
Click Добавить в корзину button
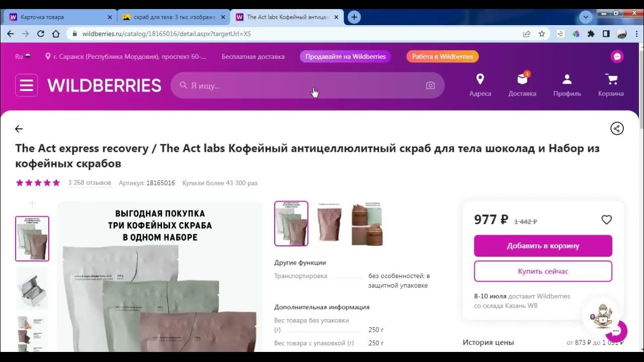click(543, 246)
